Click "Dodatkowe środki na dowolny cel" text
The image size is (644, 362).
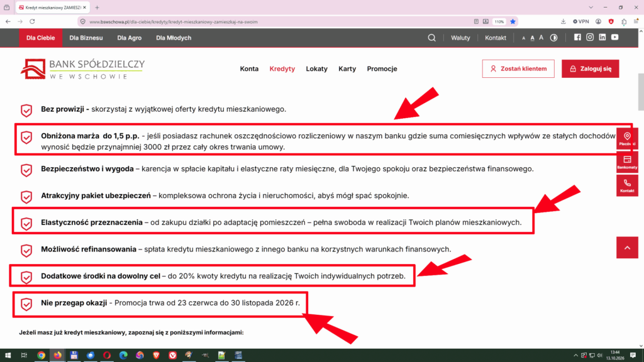100,277
